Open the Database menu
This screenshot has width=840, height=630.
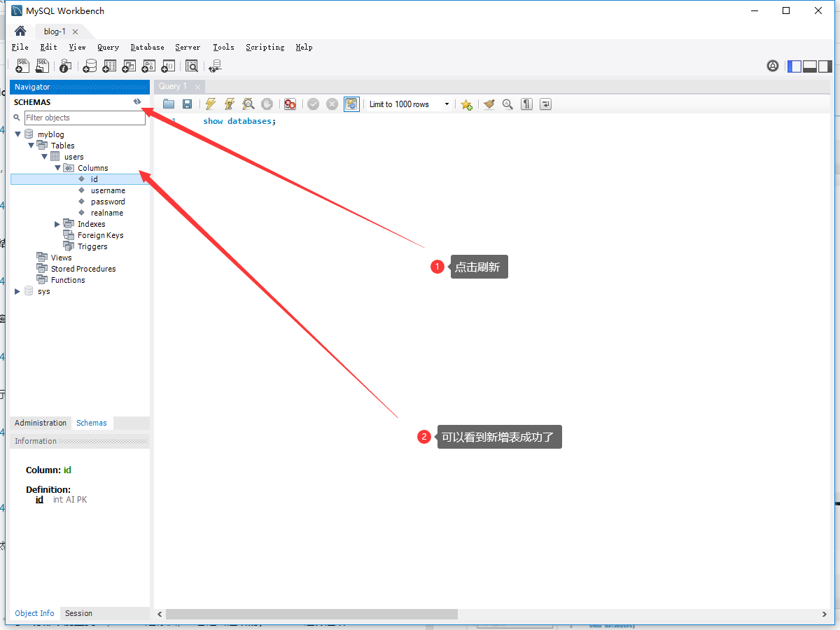coord(148,47)
